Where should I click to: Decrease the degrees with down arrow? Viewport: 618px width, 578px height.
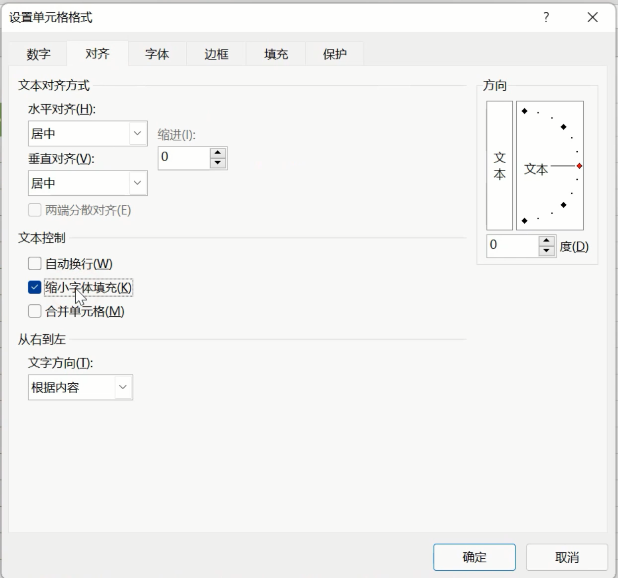(x=546, y=251)
